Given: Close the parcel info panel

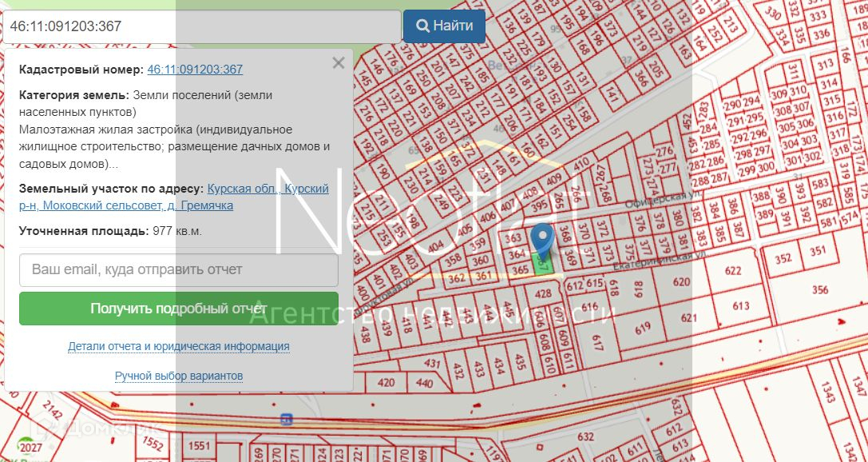Looking at the screenshot, I should tap(339, 63).
